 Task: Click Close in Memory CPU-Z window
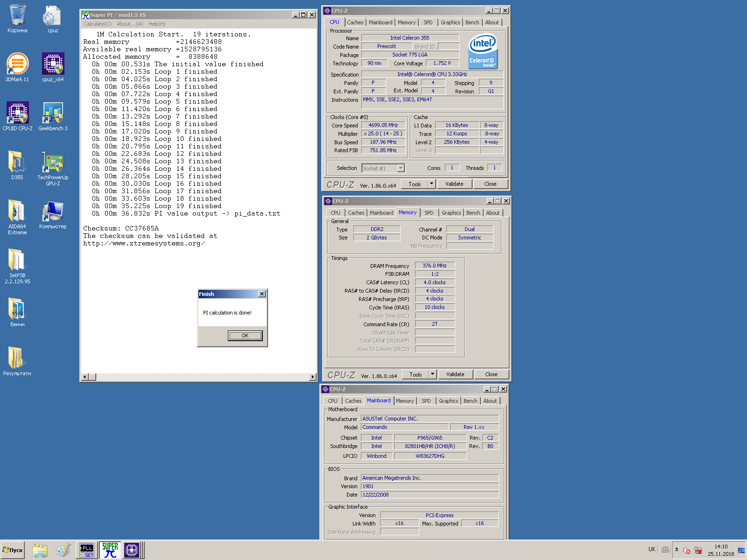click(x=491, y=374)
